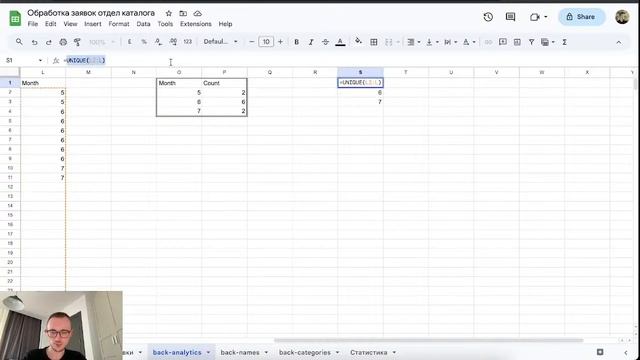Open the Help menu
This screenshot has height=360, width=640.
tap(225, 24)
